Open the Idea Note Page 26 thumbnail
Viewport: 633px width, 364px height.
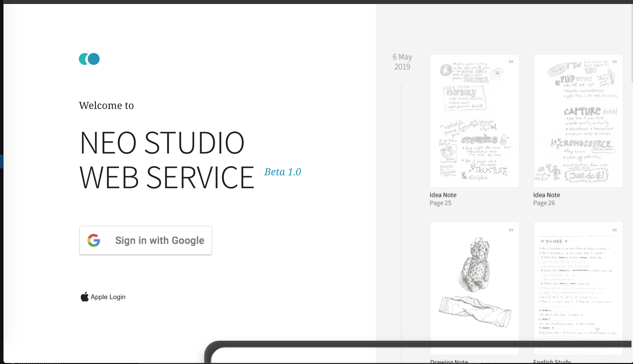point(578,121)
